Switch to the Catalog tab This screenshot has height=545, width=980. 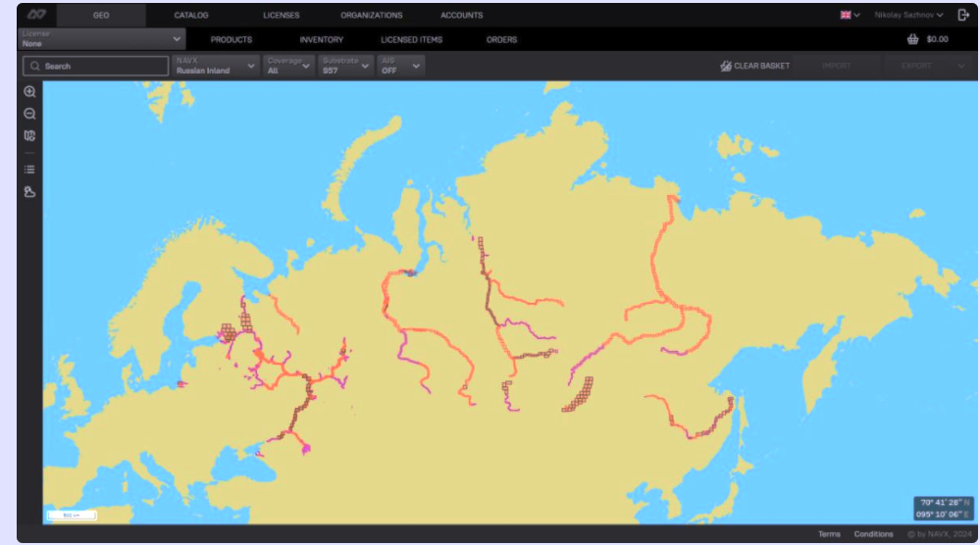(x=191, y=16)
